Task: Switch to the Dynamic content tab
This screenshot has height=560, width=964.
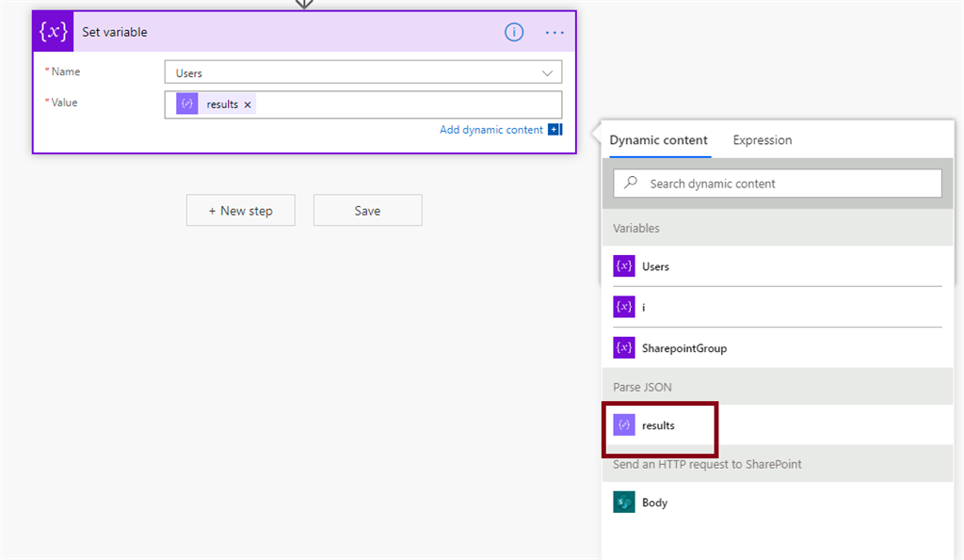Action: pos(659,139)
